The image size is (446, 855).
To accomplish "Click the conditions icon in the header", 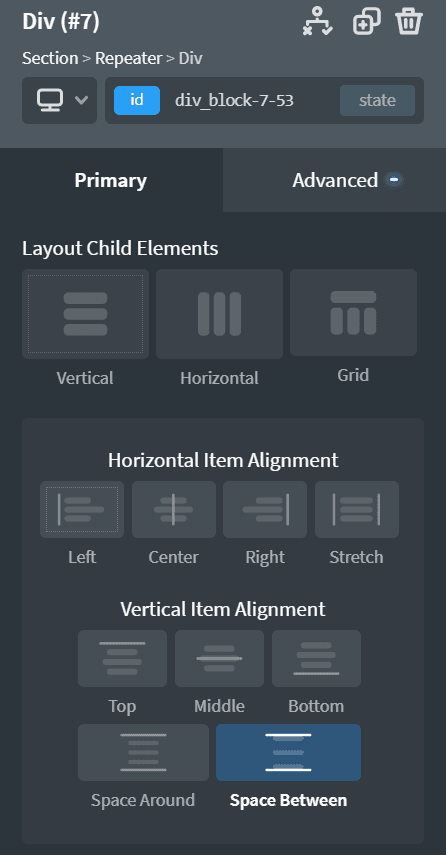I will pos(317,23).
